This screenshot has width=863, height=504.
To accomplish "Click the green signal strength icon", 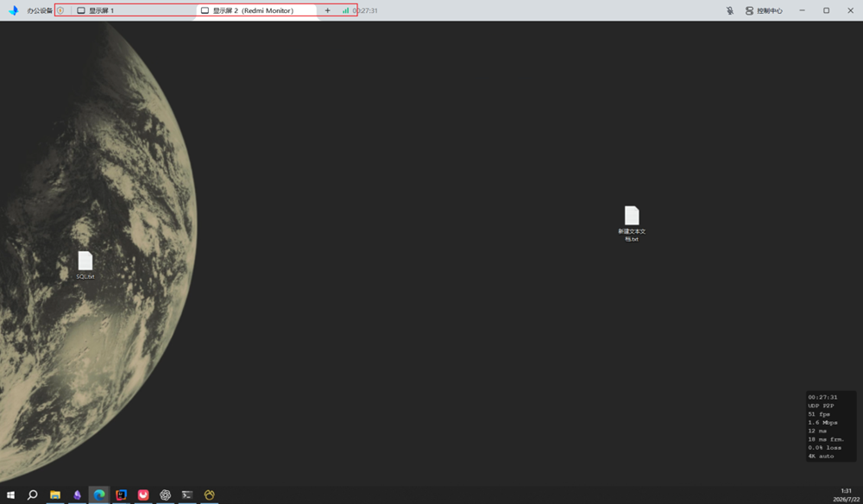I will [x=346, y=10].
